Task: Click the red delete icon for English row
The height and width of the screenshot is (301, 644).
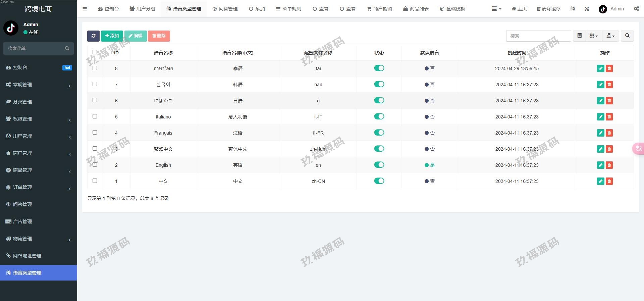Action: pos(609,165)
